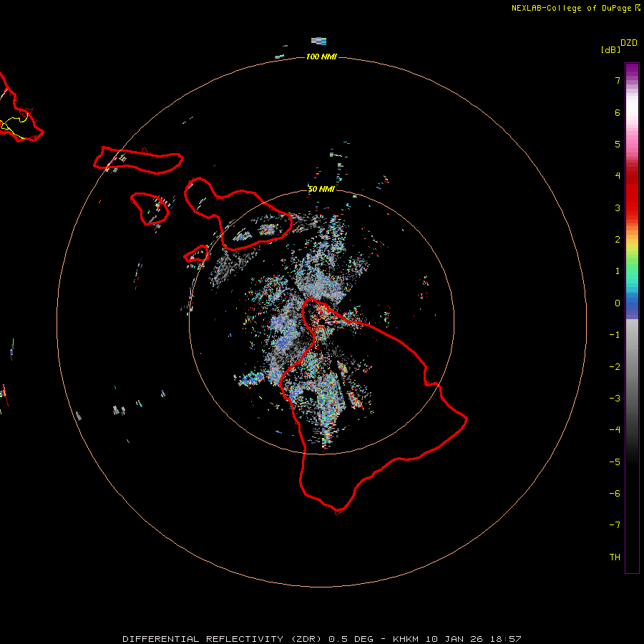Click the 50 NMI range ring label
Image resolution: width=644 pixels, height=644 pixels.
click(321, 189)
